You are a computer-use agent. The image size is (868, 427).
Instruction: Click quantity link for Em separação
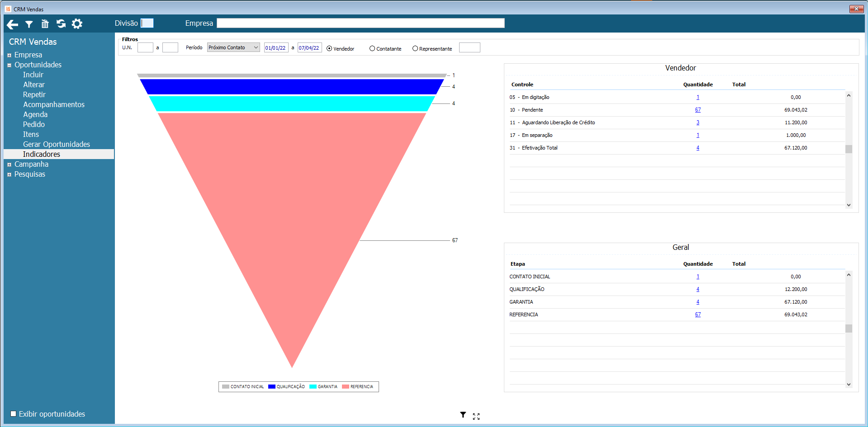[698, 135]
